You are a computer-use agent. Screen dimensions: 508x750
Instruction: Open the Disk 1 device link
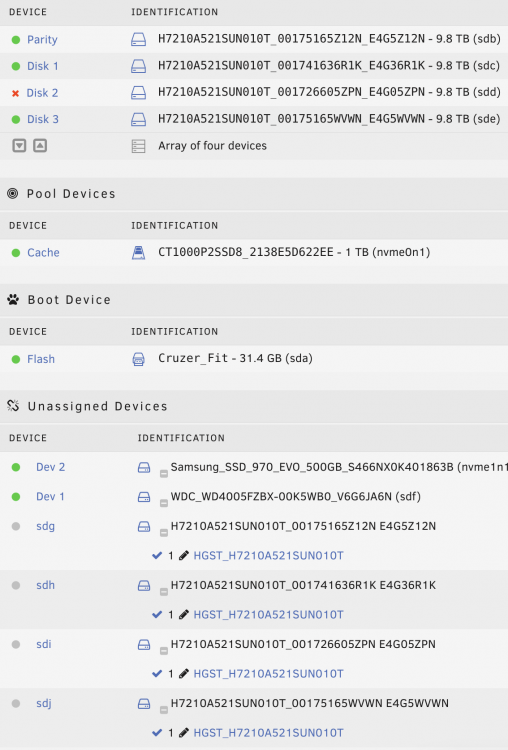tap(43, 66)
